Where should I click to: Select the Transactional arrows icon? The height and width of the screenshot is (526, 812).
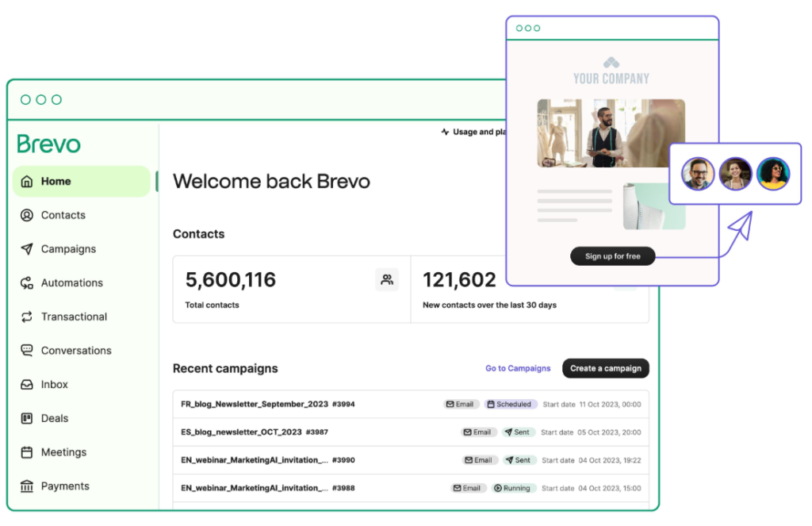[27, 317]
